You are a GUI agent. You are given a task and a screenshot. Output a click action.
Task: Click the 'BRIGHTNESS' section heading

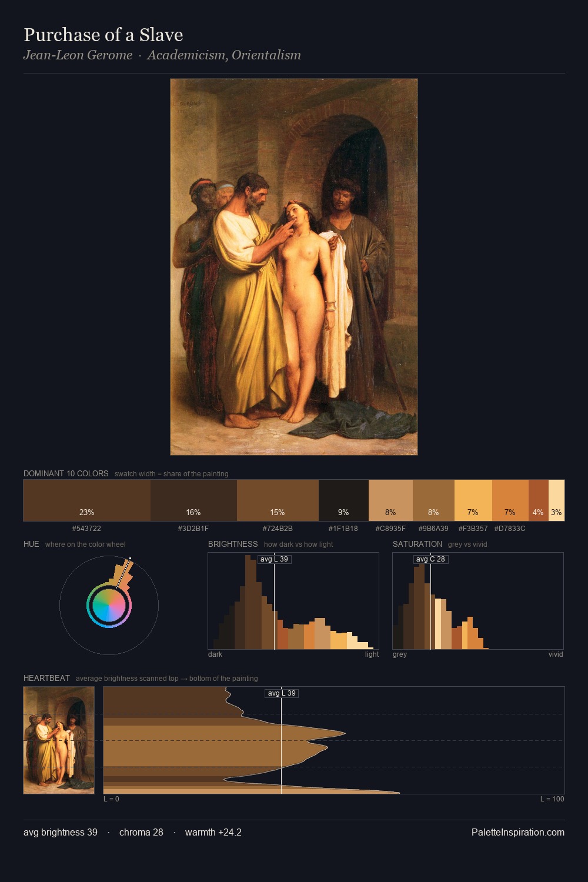tap(233, 544)
